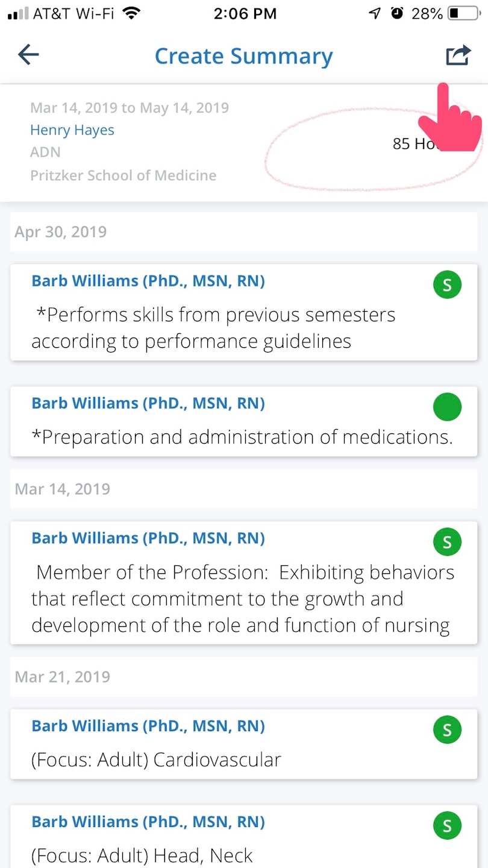Tap the Mar 21, 2019 date header

(63, 677)
